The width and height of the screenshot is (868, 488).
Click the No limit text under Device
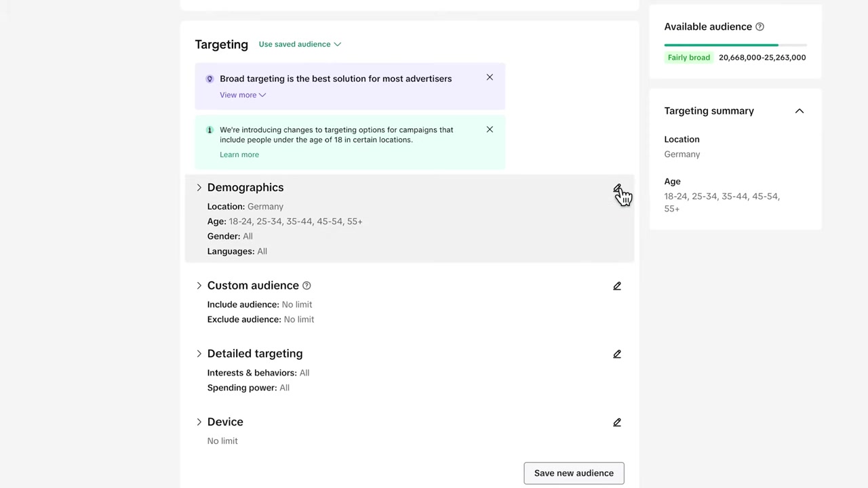(222, 441)
